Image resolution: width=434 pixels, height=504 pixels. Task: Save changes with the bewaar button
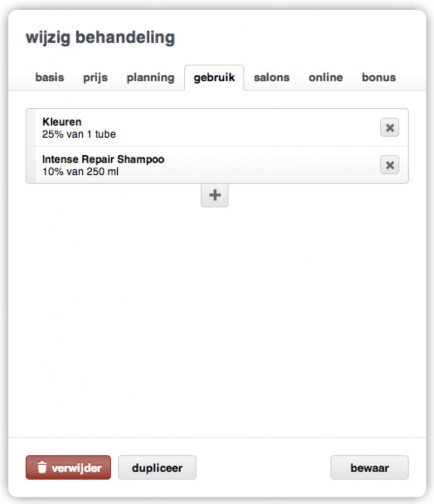(369, 468)
